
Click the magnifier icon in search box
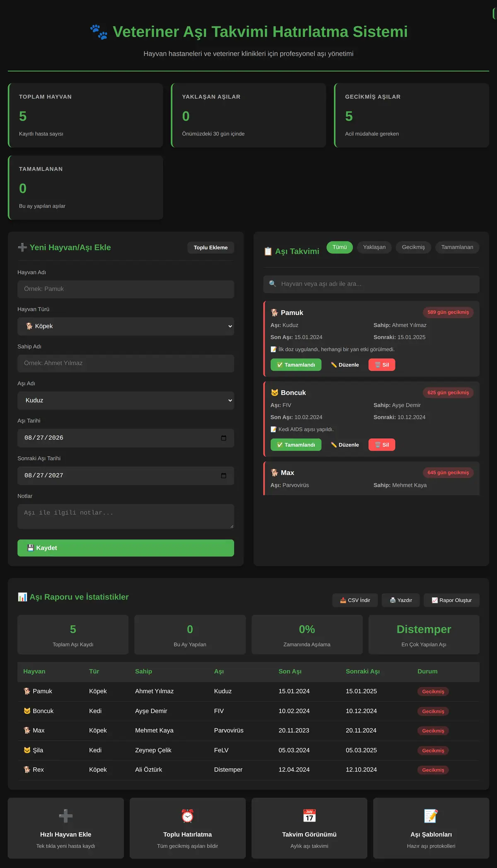point(273,284)
